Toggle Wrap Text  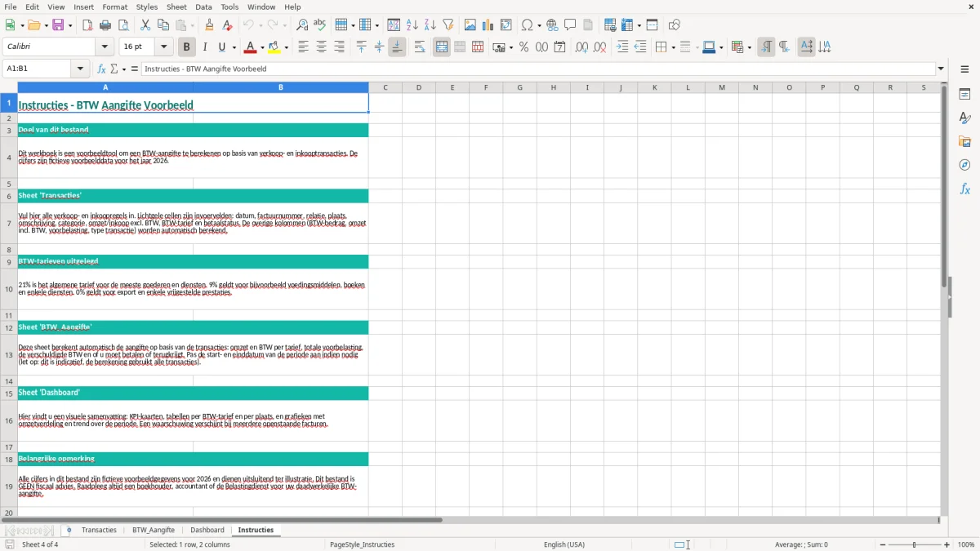click(x=420, y=47)
